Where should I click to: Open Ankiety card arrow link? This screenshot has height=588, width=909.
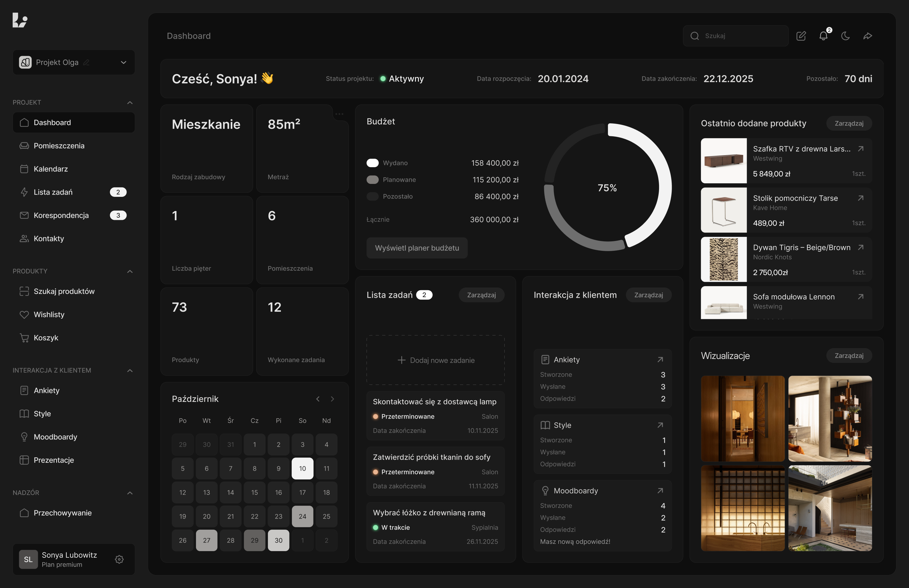[x=660, y=360]
